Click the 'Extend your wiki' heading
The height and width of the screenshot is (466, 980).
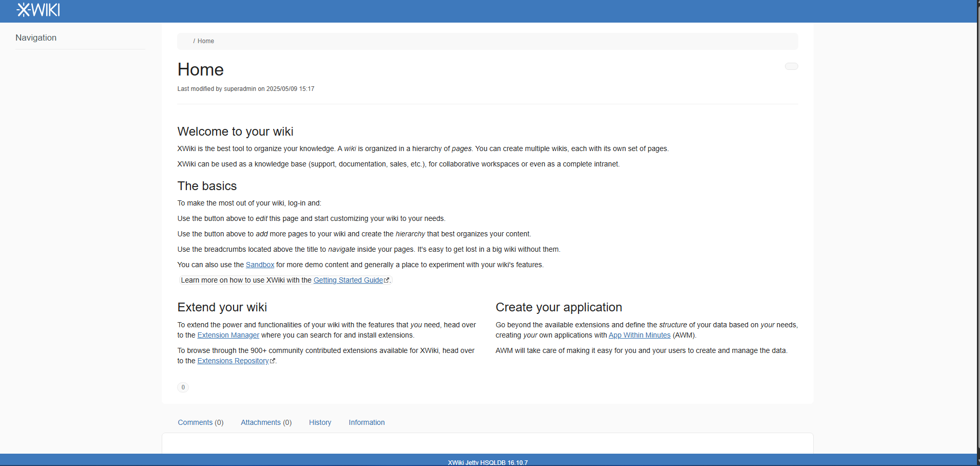[222, 307]
